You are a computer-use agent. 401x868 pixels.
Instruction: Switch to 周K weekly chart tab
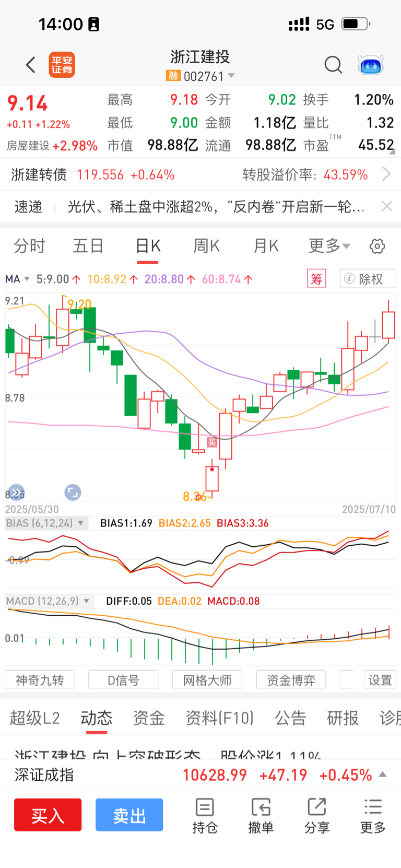click(207, 245)
